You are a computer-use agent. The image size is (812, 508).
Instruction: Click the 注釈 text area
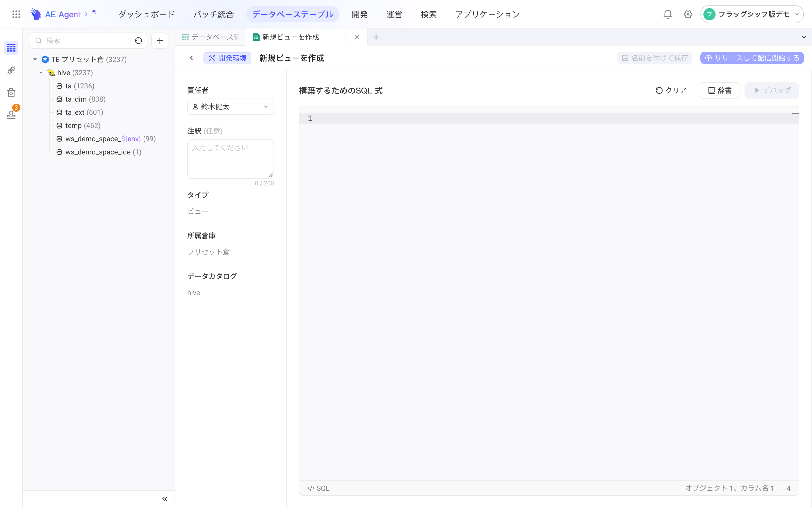pos(230,159)
